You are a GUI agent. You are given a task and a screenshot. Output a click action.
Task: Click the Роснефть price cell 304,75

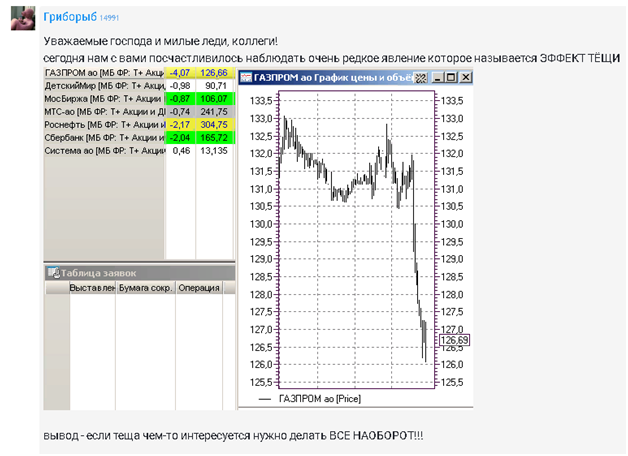pyautogui.click(x=214, y=125)
